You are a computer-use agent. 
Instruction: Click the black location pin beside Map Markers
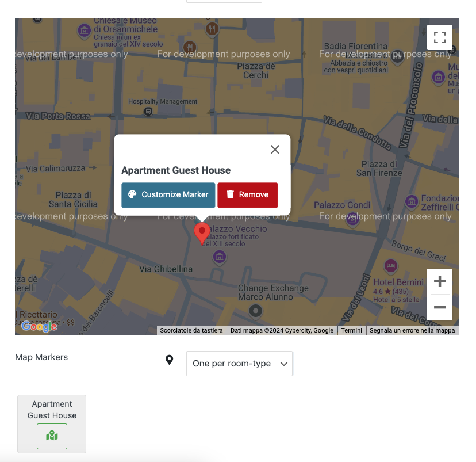click(x=170, y=360)
